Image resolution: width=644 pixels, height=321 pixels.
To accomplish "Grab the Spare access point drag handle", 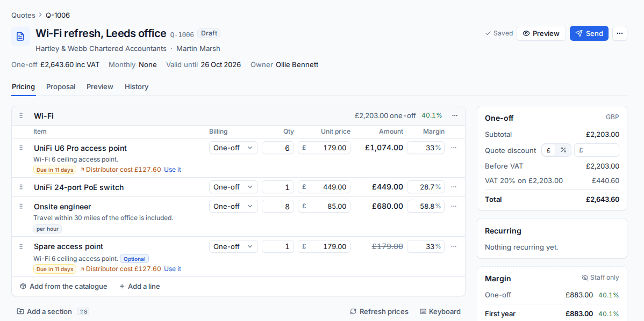I will (x=21, y=246).
